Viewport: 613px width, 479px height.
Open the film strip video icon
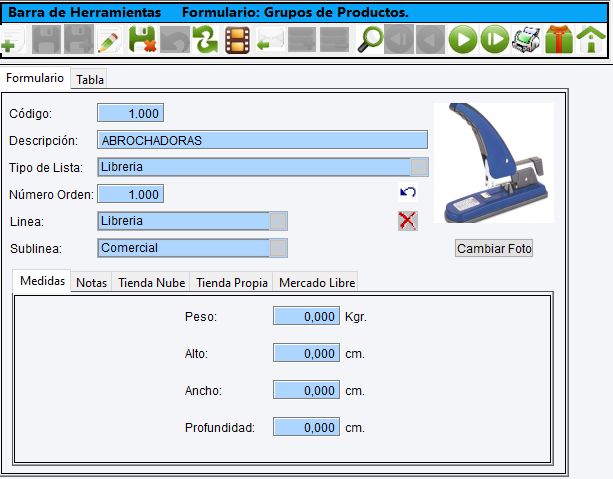point(238,39)
